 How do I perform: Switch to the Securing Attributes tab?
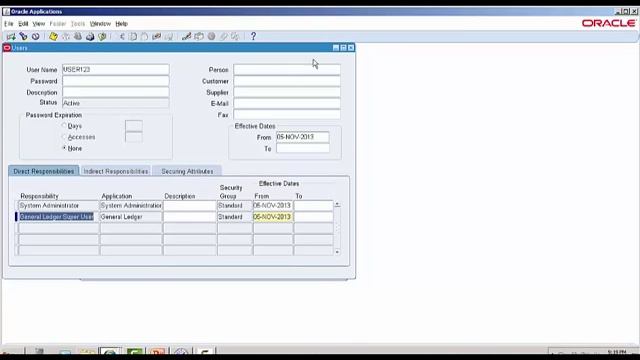pyautogui.click(x=187, y=171)
